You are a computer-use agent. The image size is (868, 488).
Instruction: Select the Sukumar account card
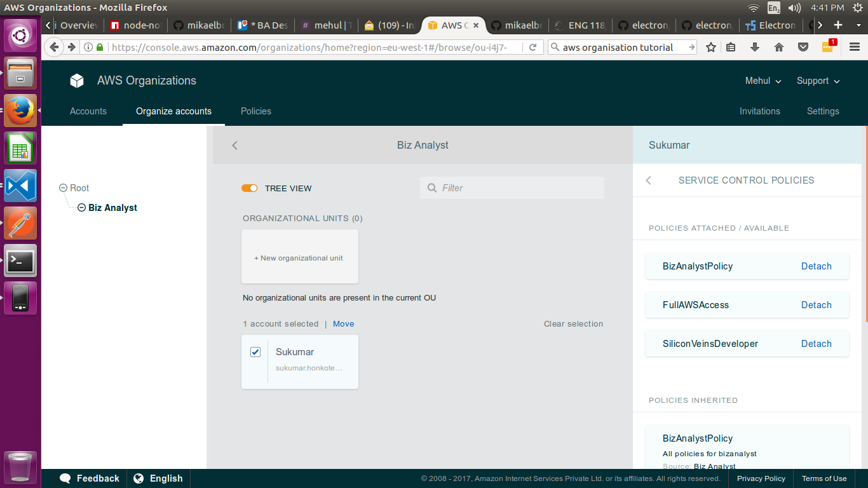300,362
